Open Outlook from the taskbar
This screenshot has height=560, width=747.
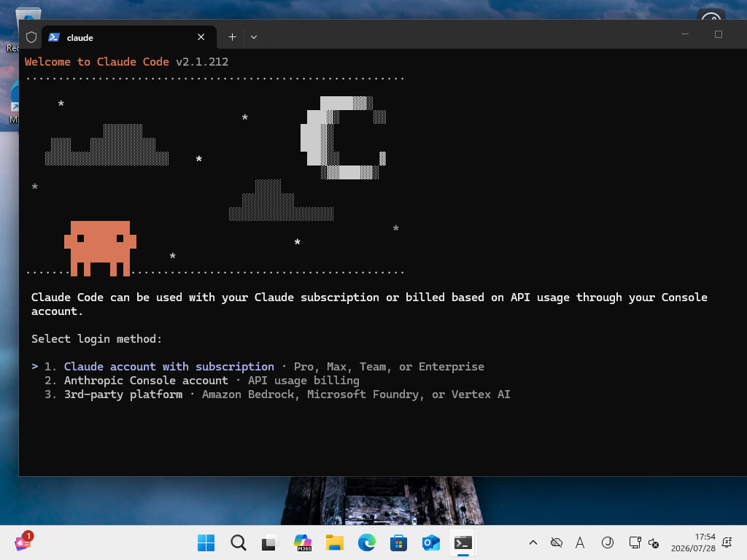430,542
